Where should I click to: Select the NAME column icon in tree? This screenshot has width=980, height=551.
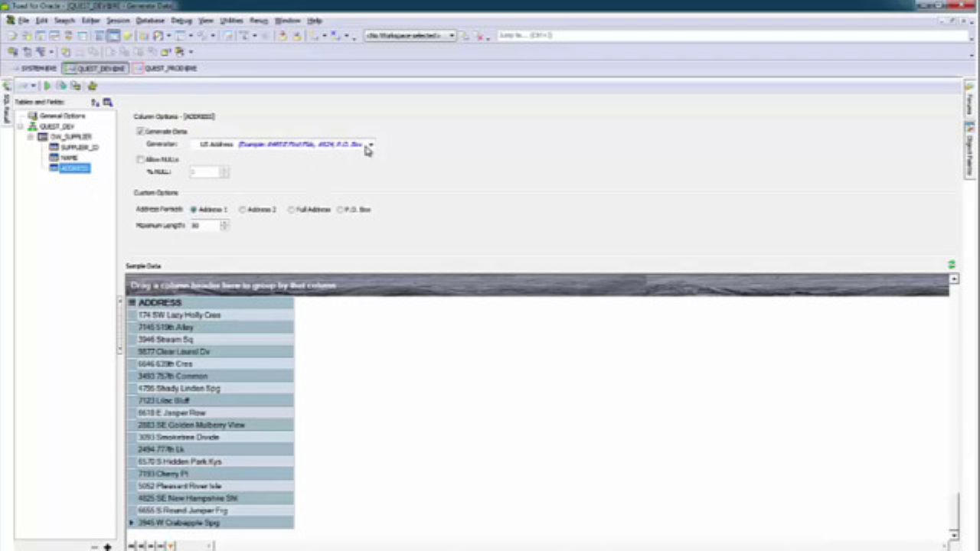pyautogui.click(x=54, y=158)
